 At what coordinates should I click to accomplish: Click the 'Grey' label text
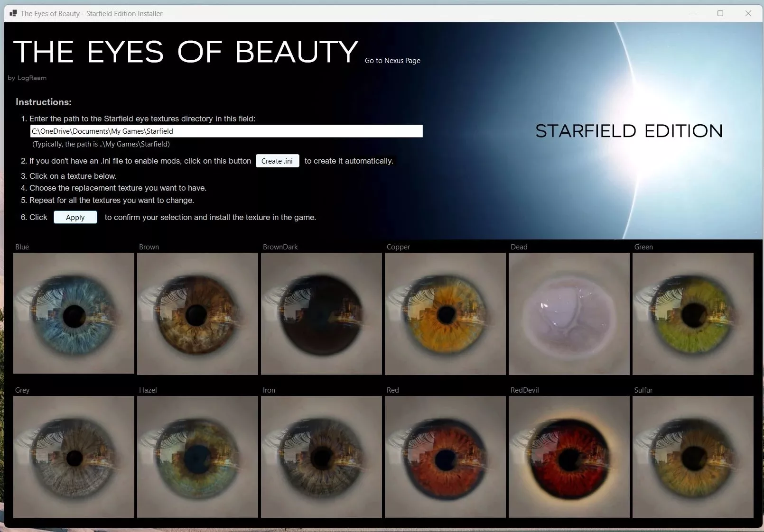tap(22, 390)
